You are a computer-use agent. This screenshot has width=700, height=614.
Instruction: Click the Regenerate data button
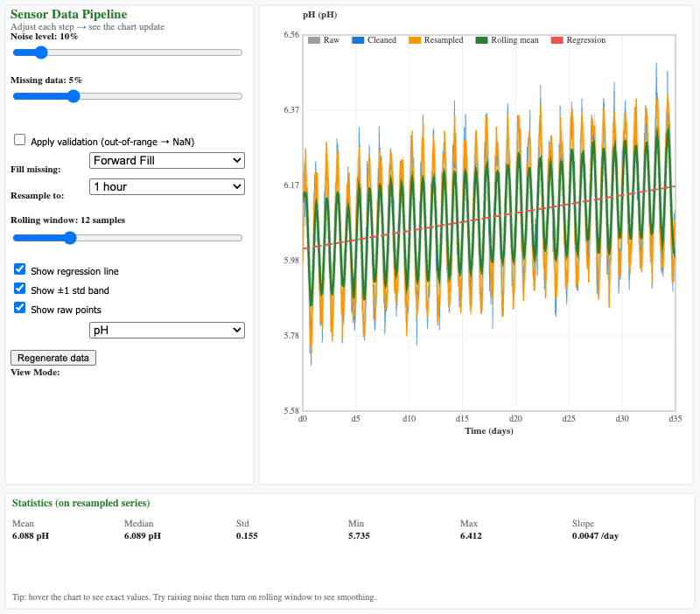[x=53, y=358]
